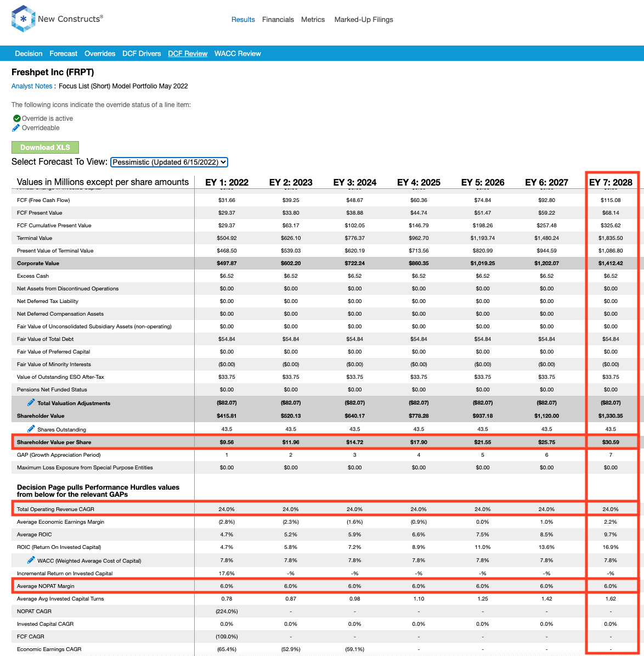The width and height of the screenshot is (644, 656).
Task: Open the Metrics navigation item
Action: [x=313, y=20]
